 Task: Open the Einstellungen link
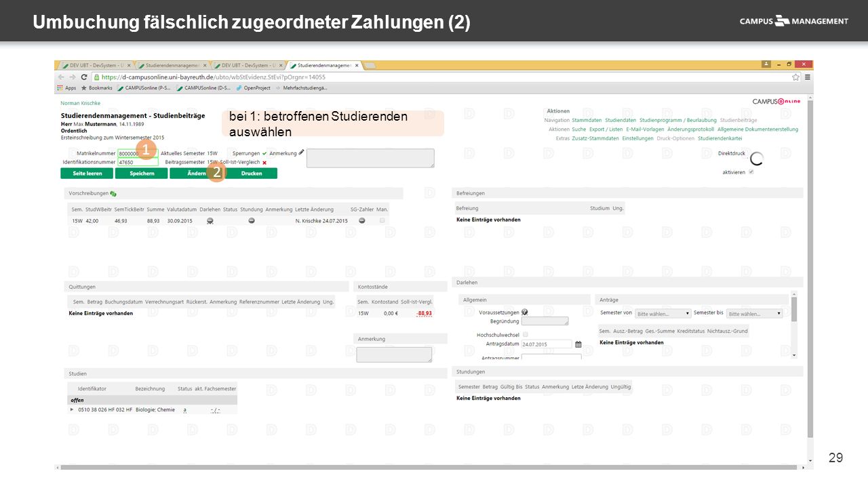(637, 138)
